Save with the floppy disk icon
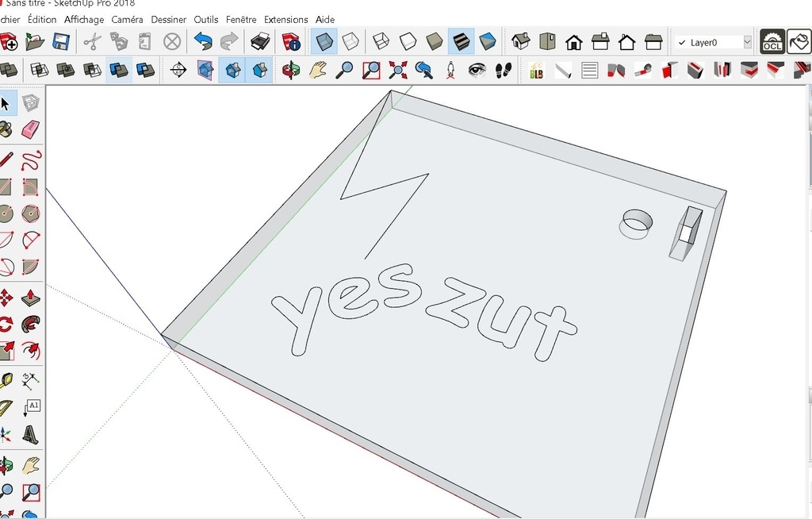Screen dimensions: 812x519 (x=60, y=41)
